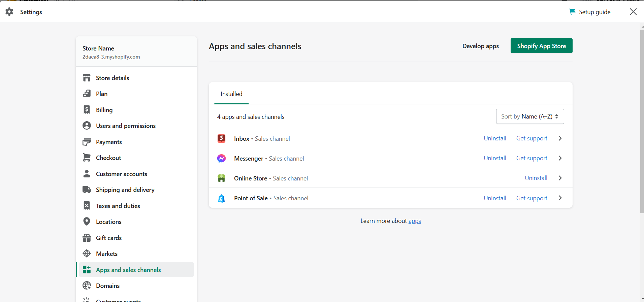Open Billing settings page
Screen dimensions: 644x302
[x=136, y=110]
